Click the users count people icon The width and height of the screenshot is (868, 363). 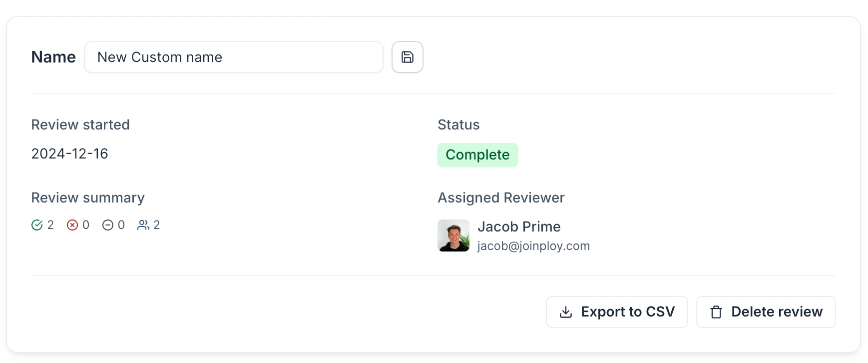143,225
